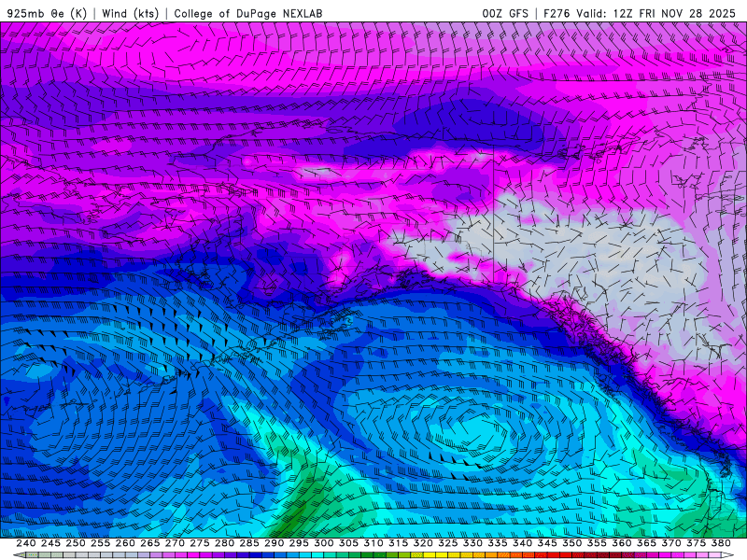Viewport: 747px width, 560px height.
Task: Click the 245 value on color scale
Action: [50, 543]
